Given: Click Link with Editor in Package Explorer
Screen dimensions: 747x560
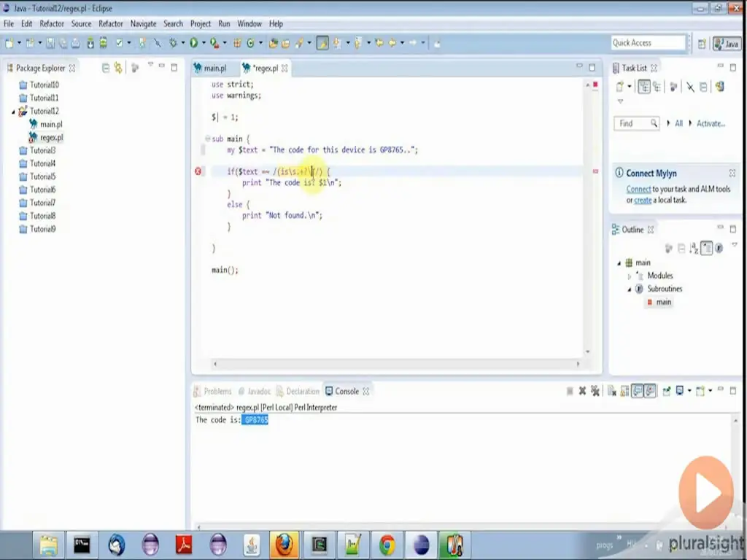Looking at the screenshot, I should click(117, 68).
